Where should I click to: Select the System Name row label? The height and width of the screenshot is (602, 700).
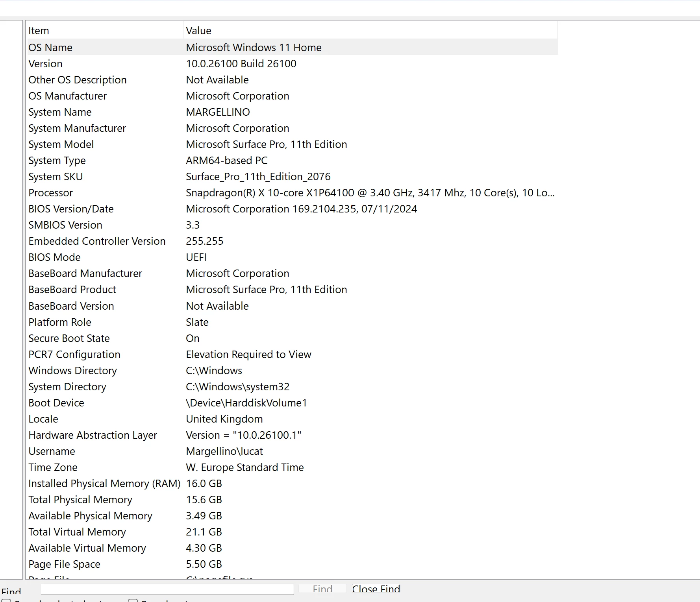point(60,112)
